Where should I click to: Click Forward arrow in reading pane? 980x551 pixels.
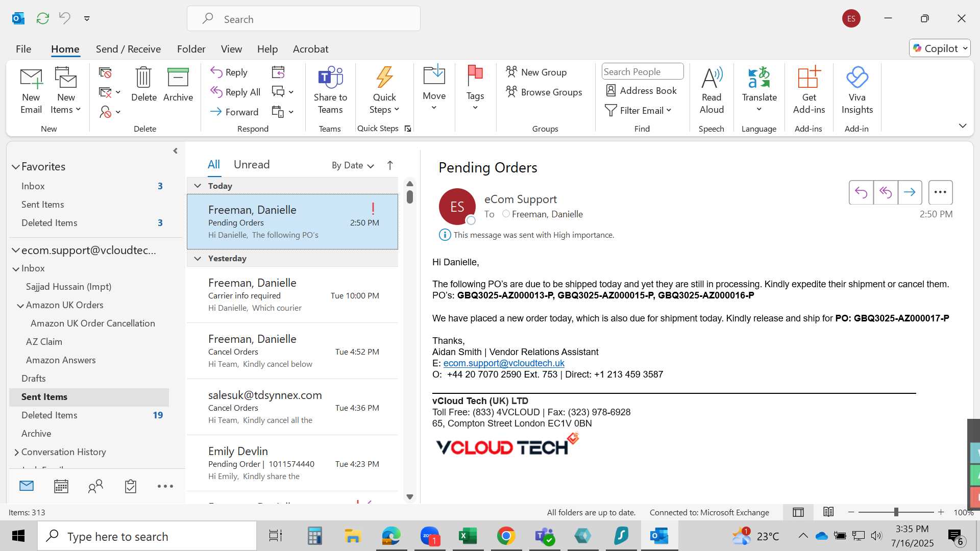[910, 192]
